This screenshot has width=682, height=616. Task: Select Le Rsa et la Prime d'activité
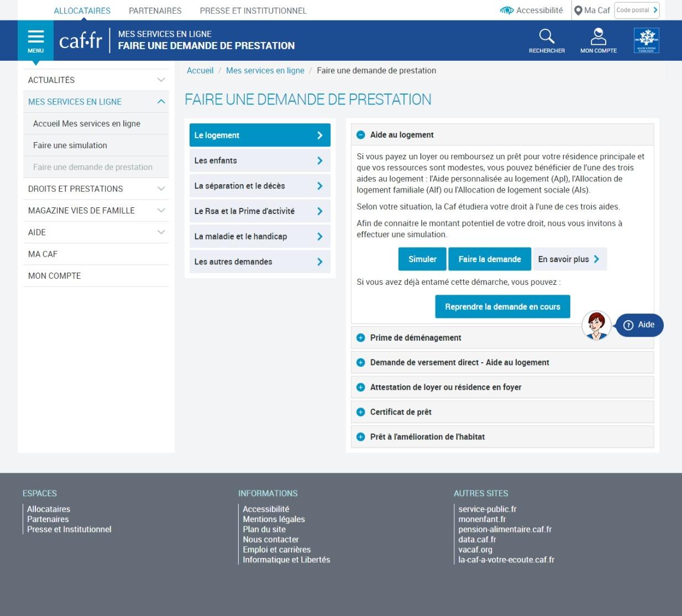tap(260, 211)
